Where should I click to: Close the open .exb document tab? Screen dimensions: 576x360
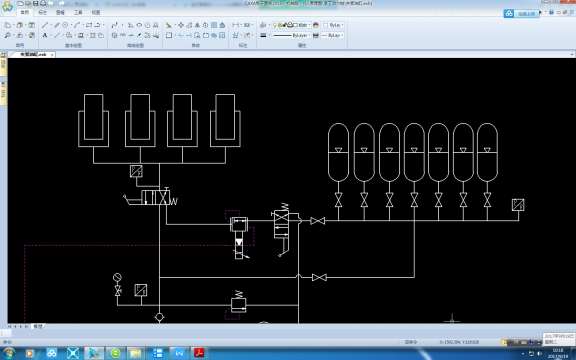pyautogui.click(x=52, y=54)
